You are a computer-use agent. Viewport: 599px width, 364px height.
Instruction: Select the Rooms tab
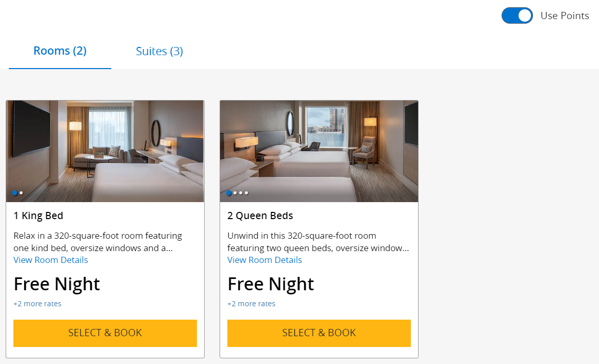click(x=59, y=51)
